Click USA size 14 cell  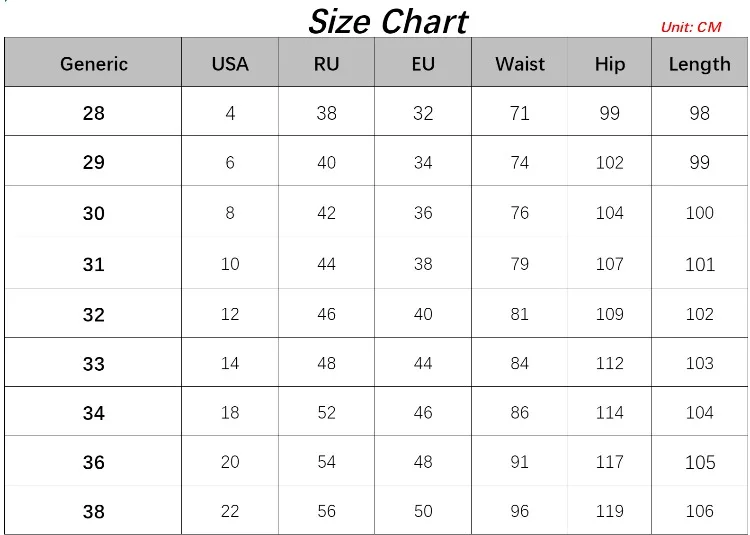point(230,362)
